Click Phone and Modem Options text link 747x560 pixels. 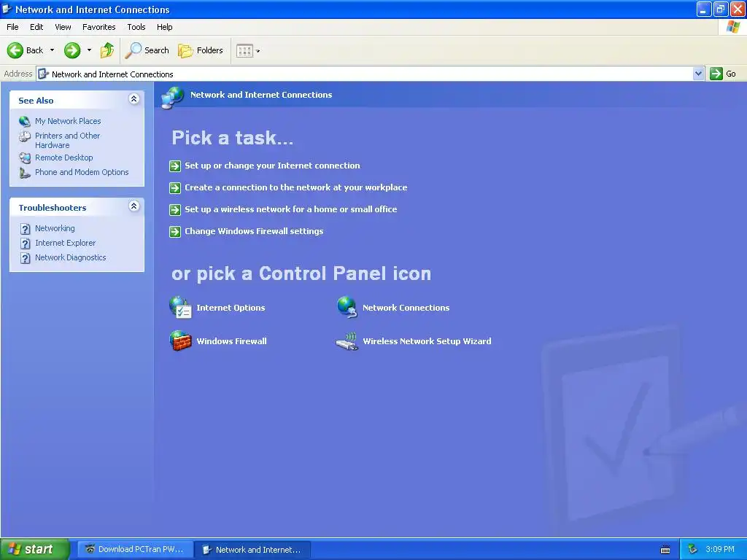tap(82, 172)
